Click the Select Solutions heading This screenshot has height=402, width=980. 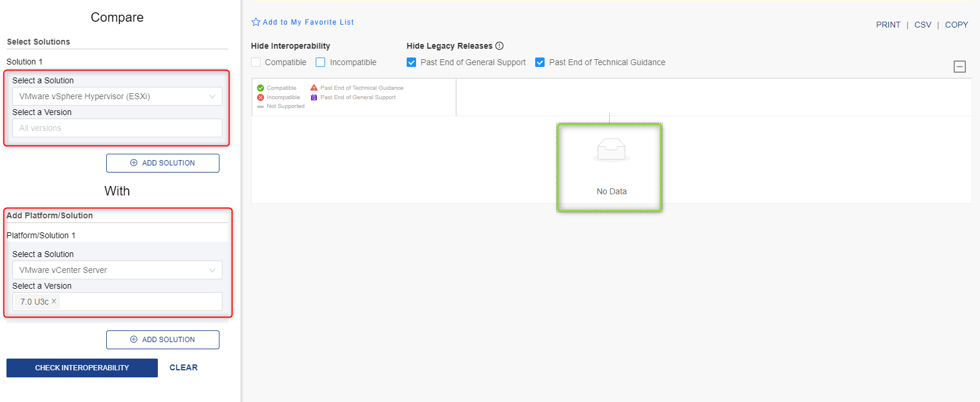pyautogui.click(x=38, y=42)
